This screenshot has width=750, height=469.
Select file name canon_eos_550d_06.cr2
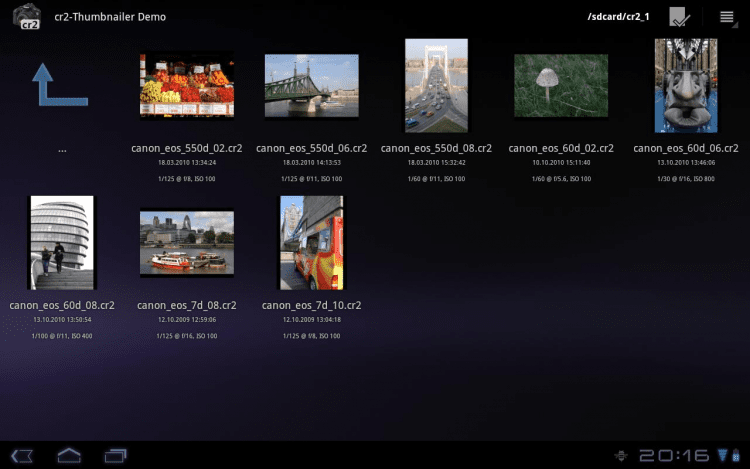point(311,148)
